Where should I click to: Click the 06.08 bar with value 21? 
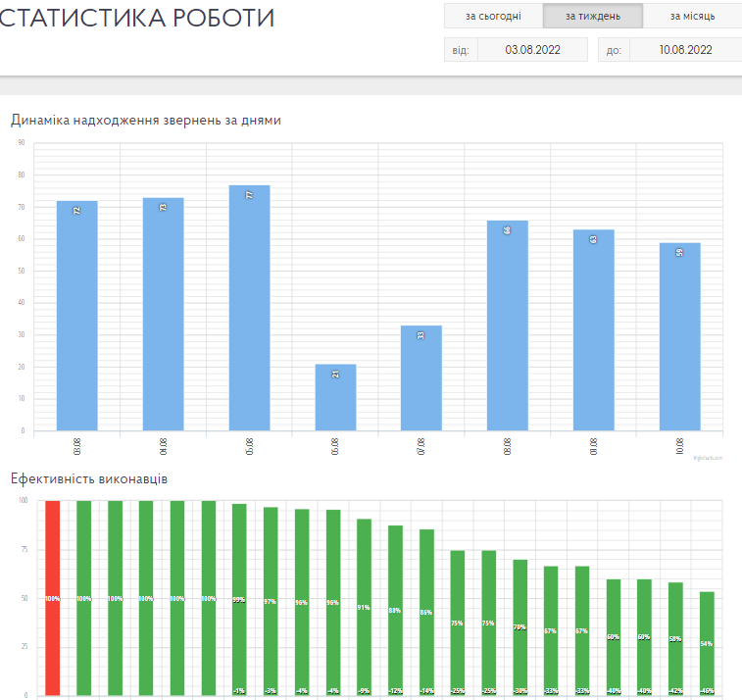[335, 397]
